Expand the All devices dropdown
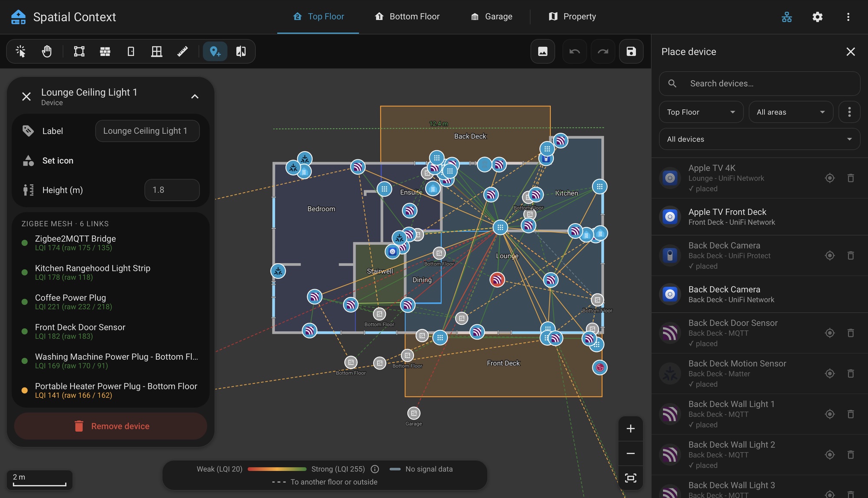This screenshot has width=868, height=498. coord(759,139)
